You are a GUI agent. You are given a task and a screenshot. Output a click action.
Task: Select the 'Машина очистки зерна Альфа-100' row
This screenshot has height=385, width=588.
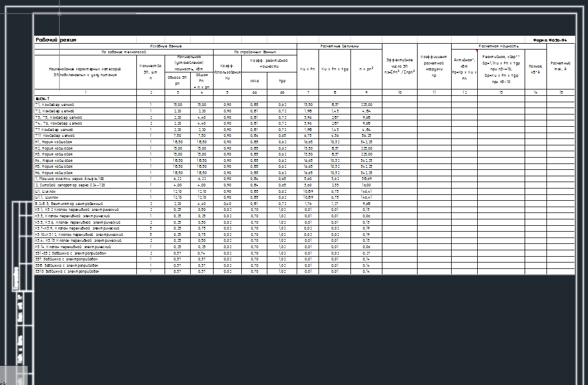click(70, 179)
